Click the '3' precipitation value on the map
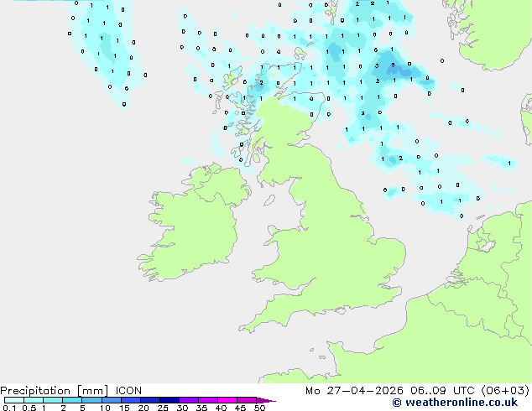 [x=377, y=65]
